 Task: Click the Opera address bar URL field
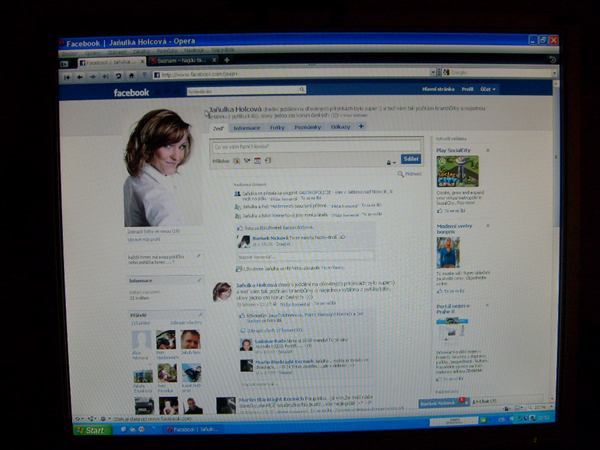tap(292, 73)
